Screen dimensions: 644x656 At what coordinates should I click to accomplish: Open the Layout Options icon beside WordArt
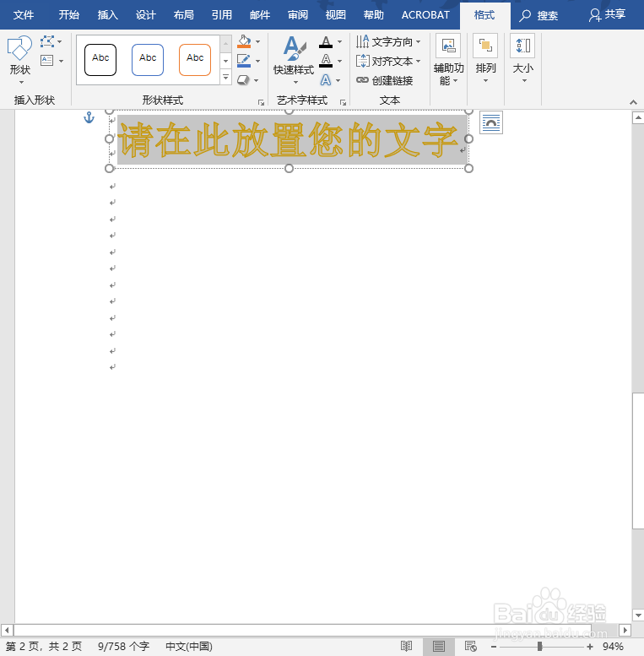coord(491,122)
